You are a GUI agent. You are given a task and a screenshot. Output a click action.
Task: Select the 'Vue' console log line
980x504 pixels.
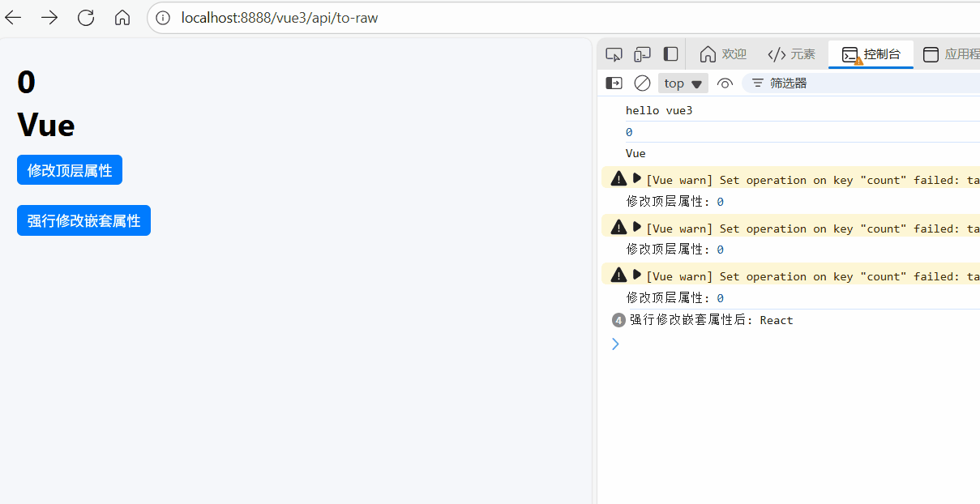click(x=636, y=153)
